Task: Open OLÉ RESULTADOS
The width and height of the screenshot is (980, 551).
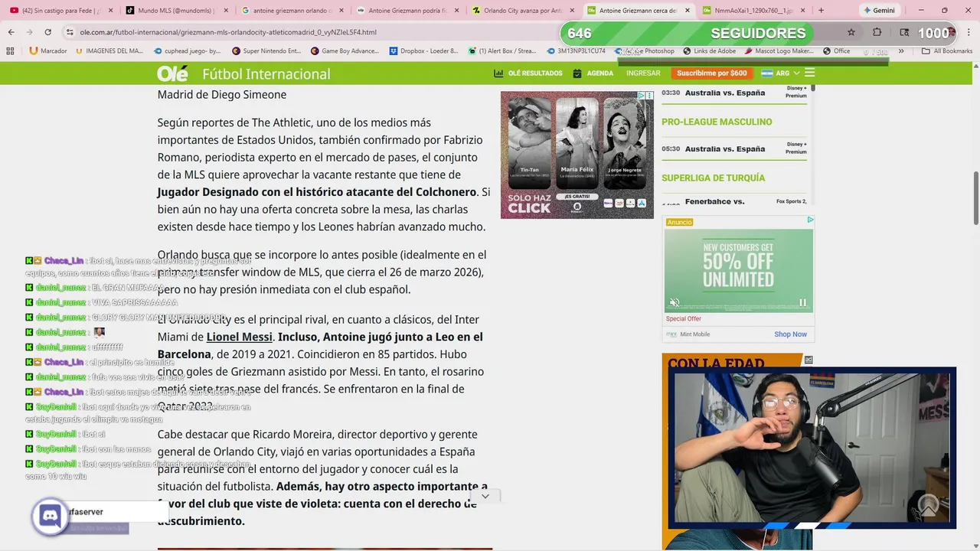Action: click(528, 73)
